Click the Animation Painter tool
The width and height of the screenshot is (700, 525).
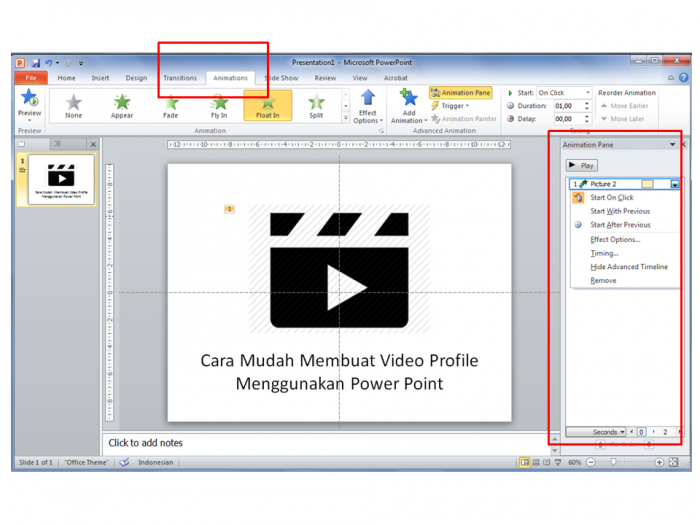464,119
